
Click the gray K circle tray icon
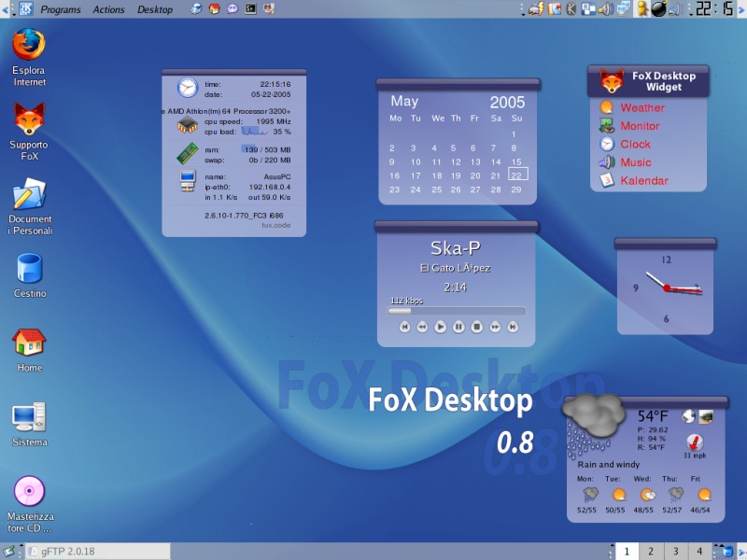click(x=571, y=8)
